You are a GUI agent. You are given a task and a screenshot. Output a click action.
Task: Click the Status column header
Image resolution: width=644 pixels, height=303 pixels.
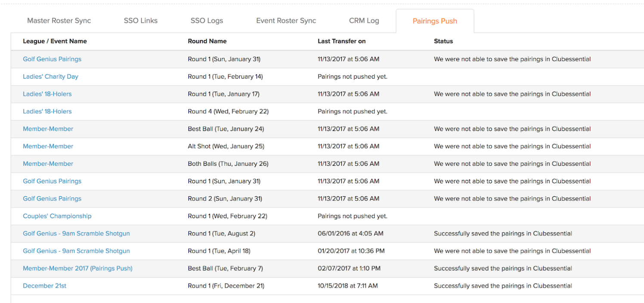(443, 41)
